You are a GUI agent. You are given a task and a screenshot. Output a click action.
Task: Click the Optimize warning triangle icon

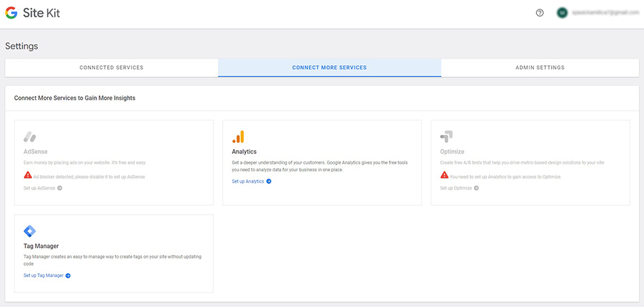click(x=445, y=175)
